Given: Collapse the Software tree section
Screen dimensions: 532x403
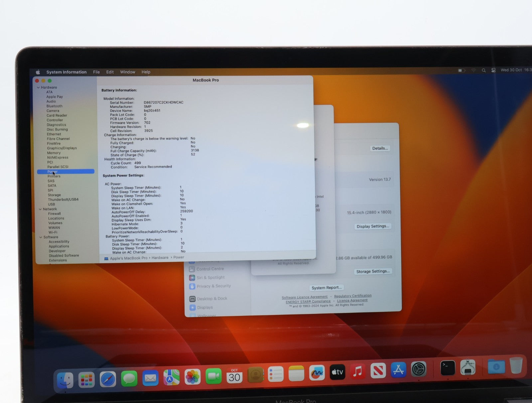Looking at the screenshot, I should [x=41, y=237].
